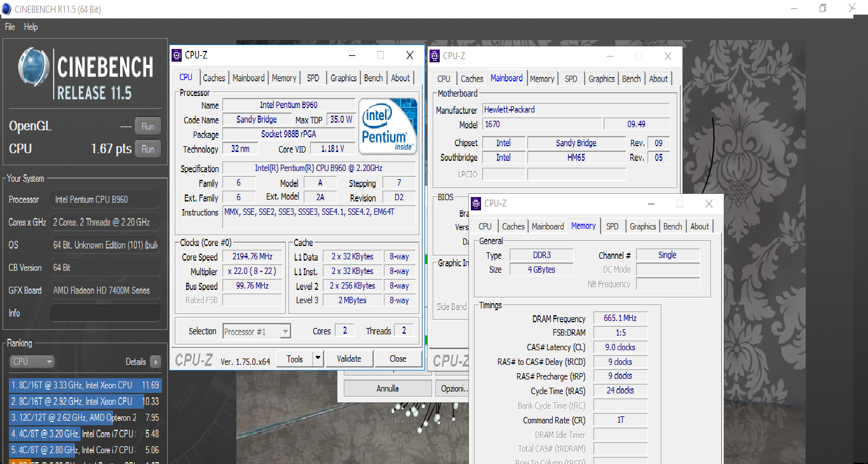Switch to Graphics tab in Mainboard CPU-Z window
868x464 pixels.
coord(602,79)
